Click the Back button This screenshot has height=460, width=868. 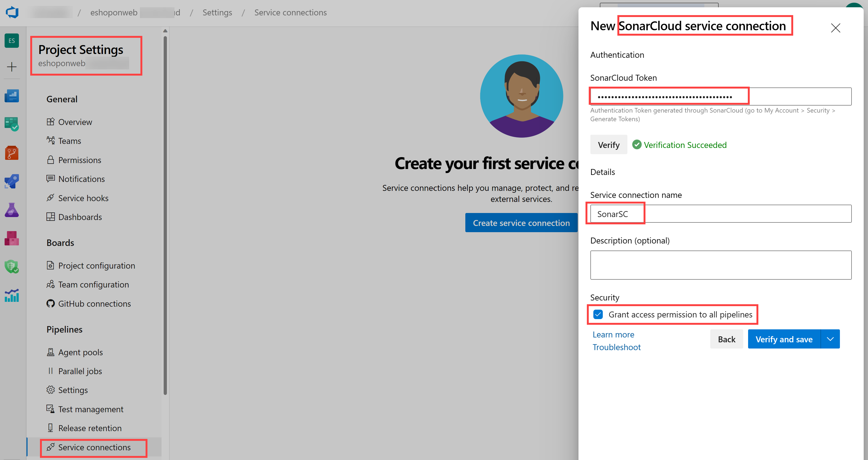[x=726, y=339]
